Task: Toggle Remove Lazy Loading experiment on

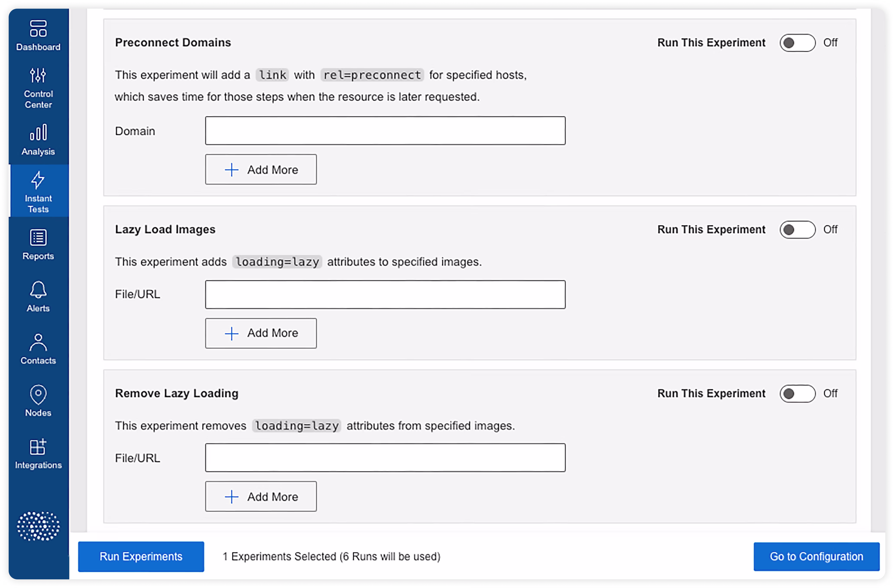Action: pos(797,394)
